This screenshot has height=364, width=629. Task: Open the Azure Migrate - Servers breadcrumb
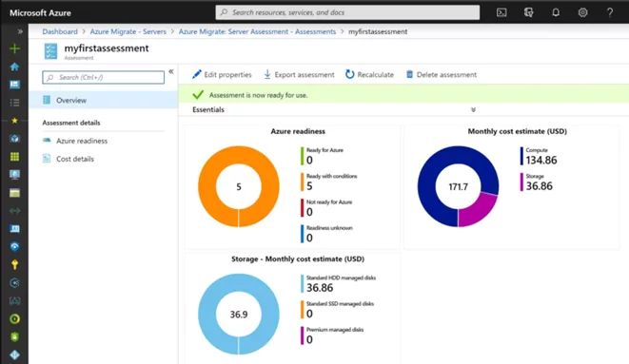128,31
